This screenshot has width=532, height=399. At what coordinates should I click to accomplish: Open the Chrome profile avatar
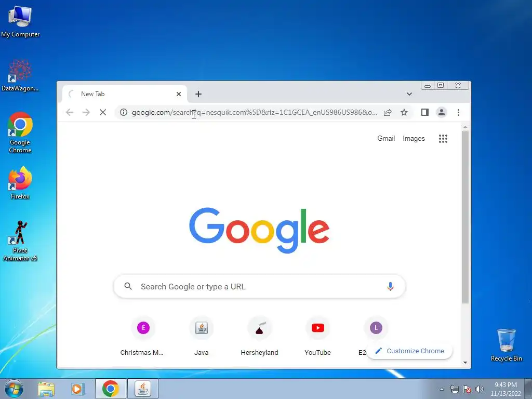point(442,112)
